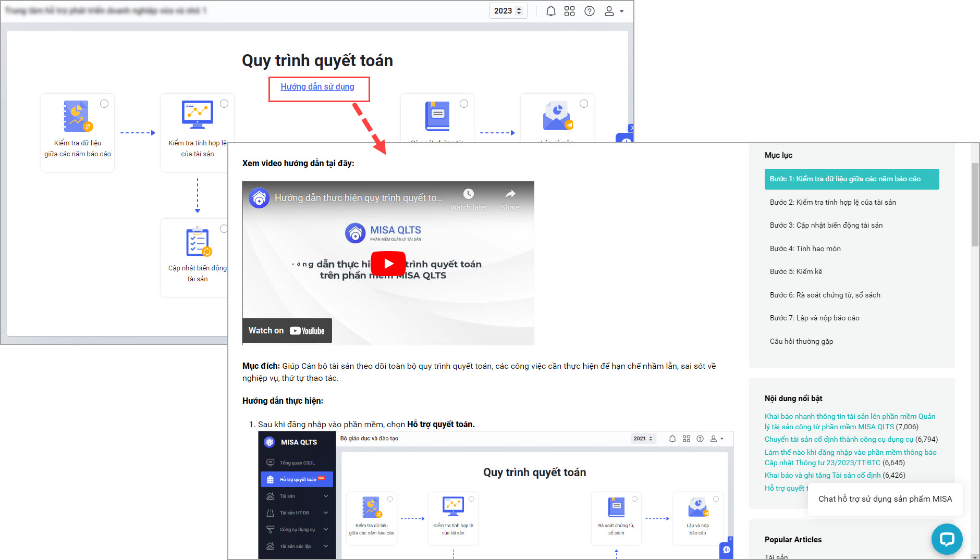The image size is (980, 560).
Task: Go to 'Bước 3: Cập nhật biến động tài sản'
Action: [x=826, y=225]
